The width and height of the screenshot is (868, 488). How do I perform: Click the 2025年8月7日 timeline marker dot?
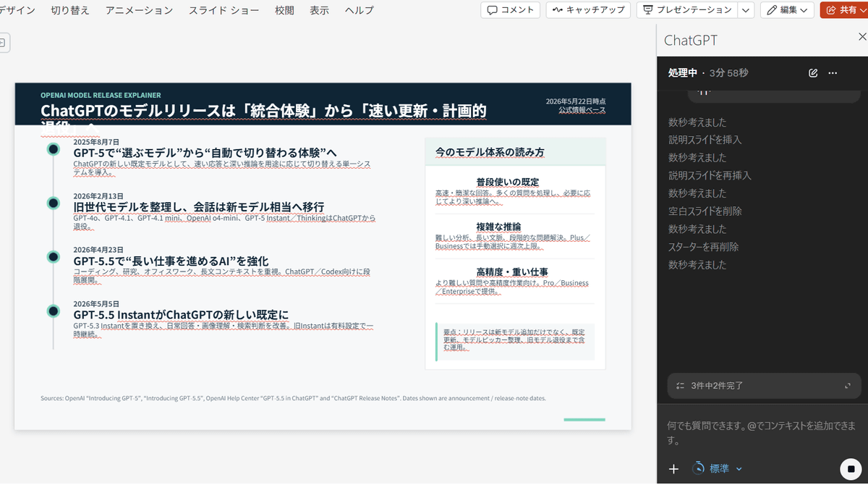coord(53,149)
